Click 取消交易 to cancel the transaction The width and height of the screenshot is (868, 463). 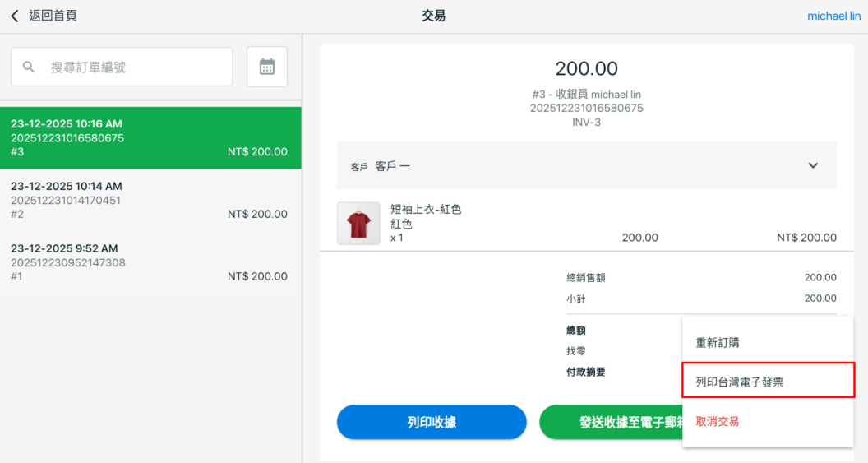click(718, 421)
